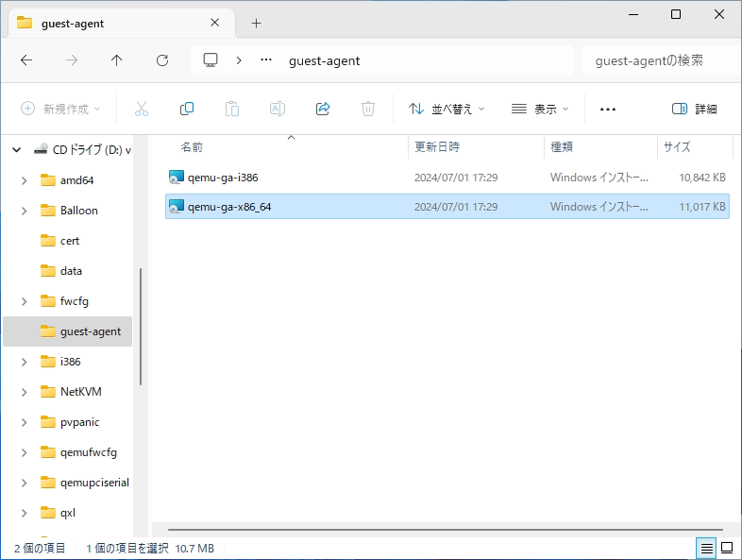This screenshot has height=560, width=742.
Task: Select the qemu-ga-i386 installer file
Action: pos(447,178)
